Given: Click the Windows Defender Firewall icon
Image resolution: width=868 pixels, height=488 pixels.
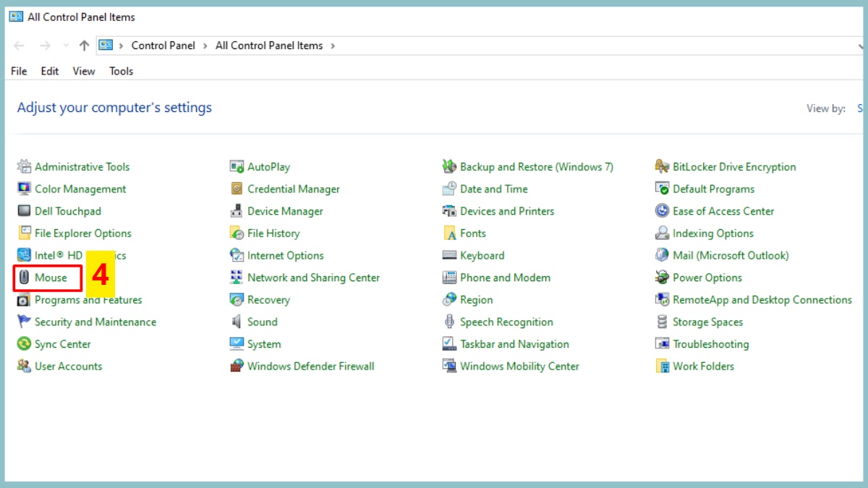Looking at the screenshot, I should point(237,367).
